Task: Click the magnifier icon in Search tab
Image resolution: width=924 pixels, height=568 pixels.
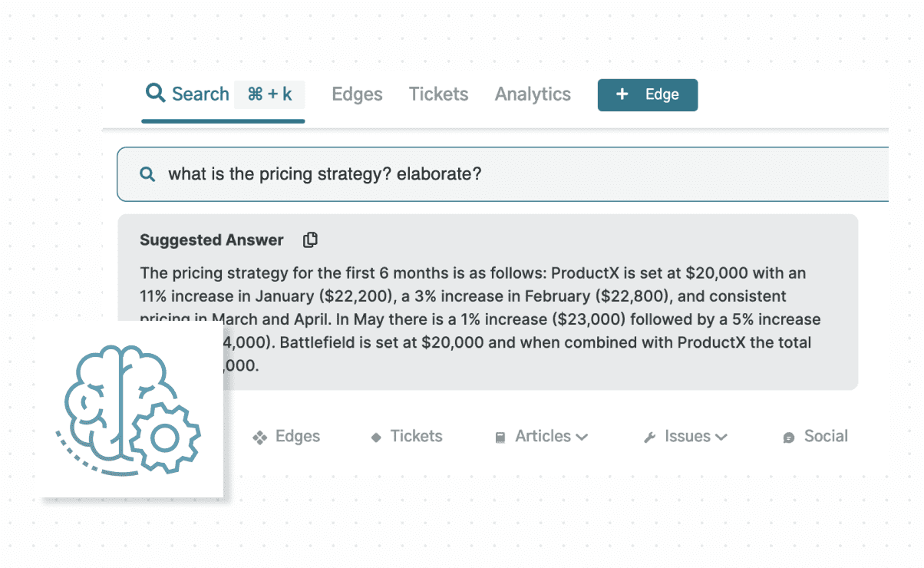Action: click(x=156, y=94)
